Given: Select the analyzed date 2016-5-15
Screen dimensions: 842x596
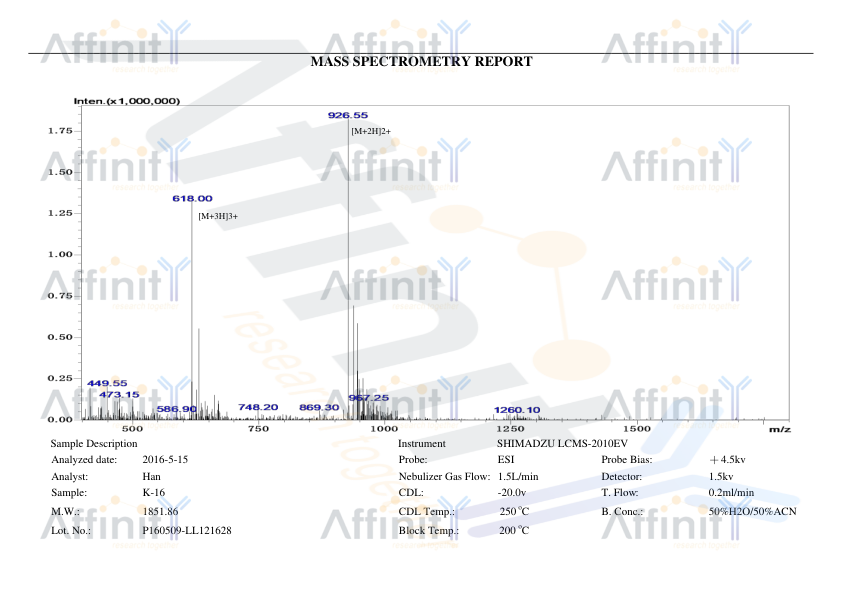Looking at the screenshot, I should [x=165, y=460].
